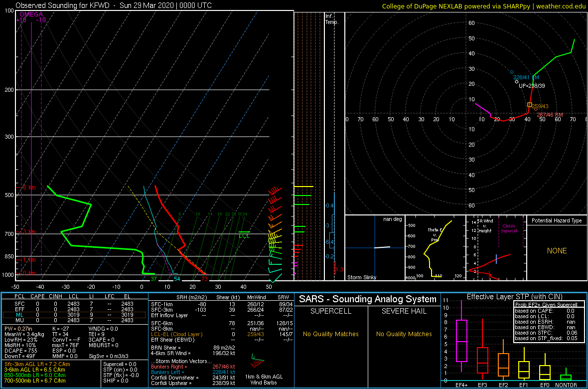Click the NONE hazard type value
The width and height of the screenshot is (588, 389).
[x=557, y=251]
